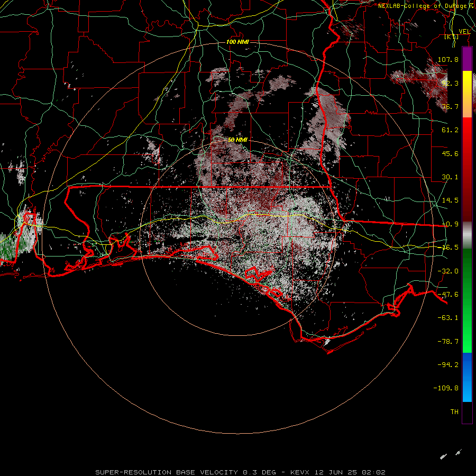Pick the purple segment of the color bar
This screenshot has width=476, height=476.
coord(467,59)
